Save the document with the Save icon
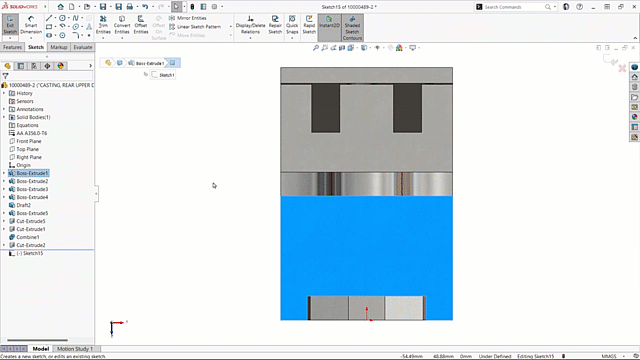640x360 pixels. click(103, 7)
